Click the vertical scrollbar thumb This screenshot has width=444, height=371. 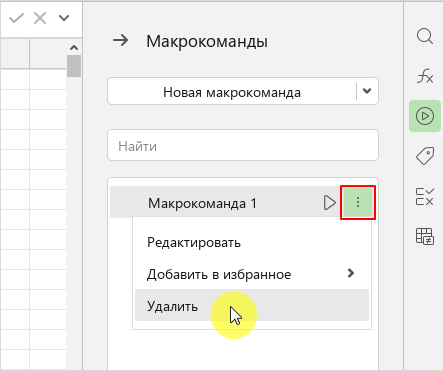74,66
